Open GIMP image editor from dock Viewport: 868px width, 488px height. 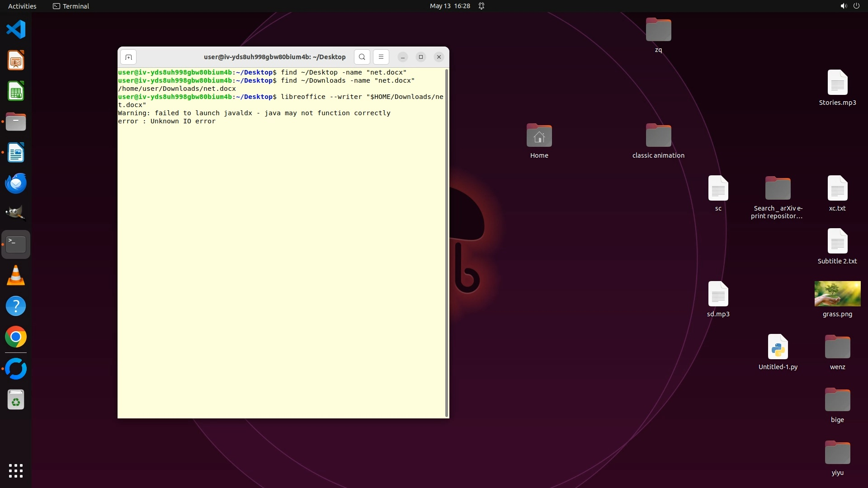coord(16,213)
